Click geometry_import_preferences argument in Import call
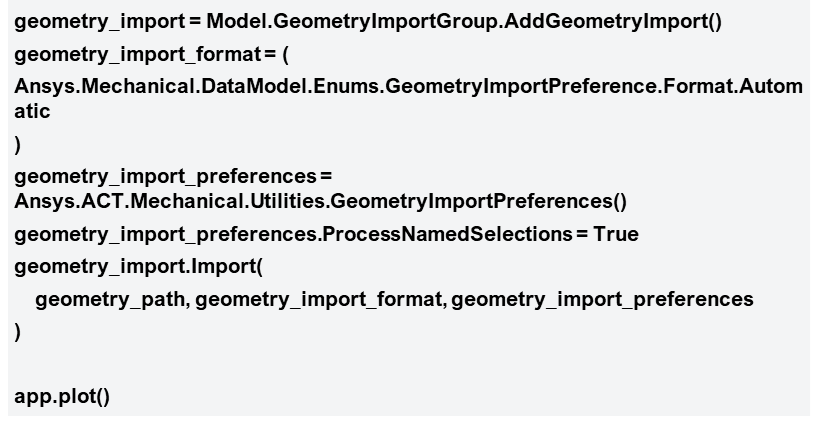Viewport: 815px width, 421px height. coord(602,299)
